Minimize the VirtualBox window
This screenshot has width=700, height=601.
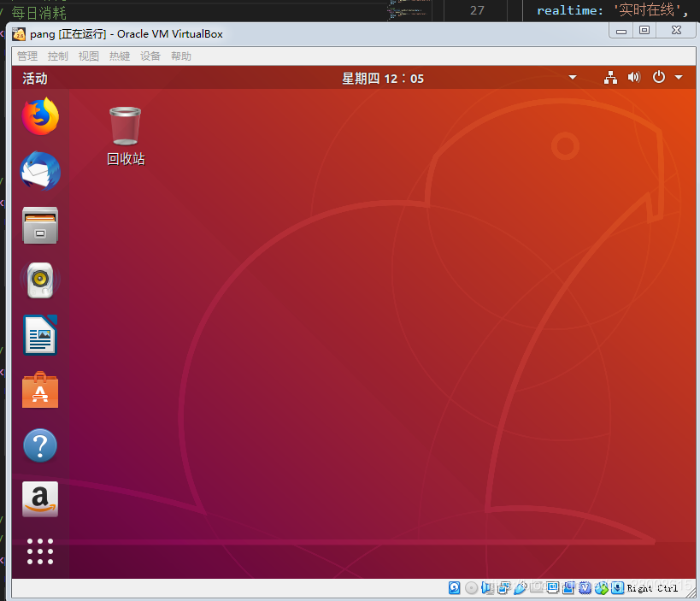coord(621,31)
